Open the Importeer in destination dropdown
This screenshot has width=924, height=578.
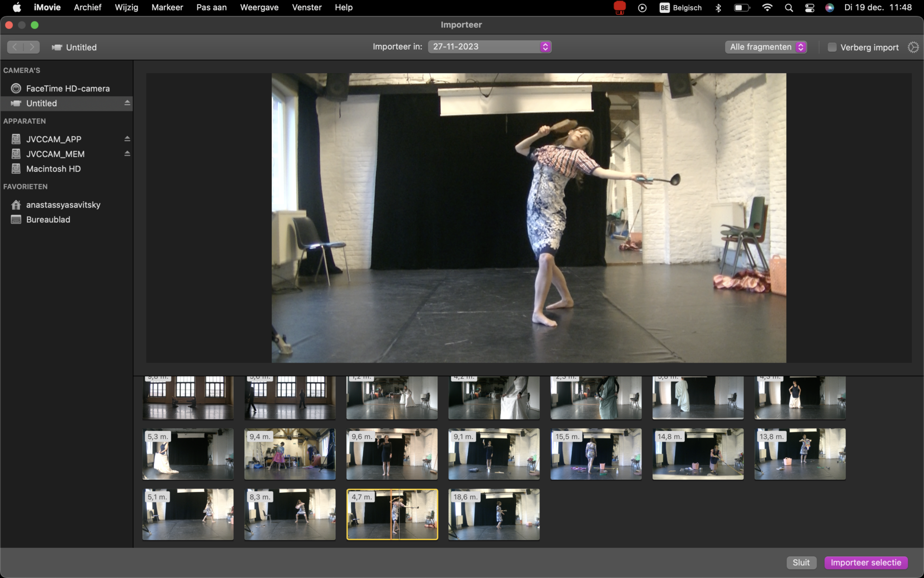489,47
